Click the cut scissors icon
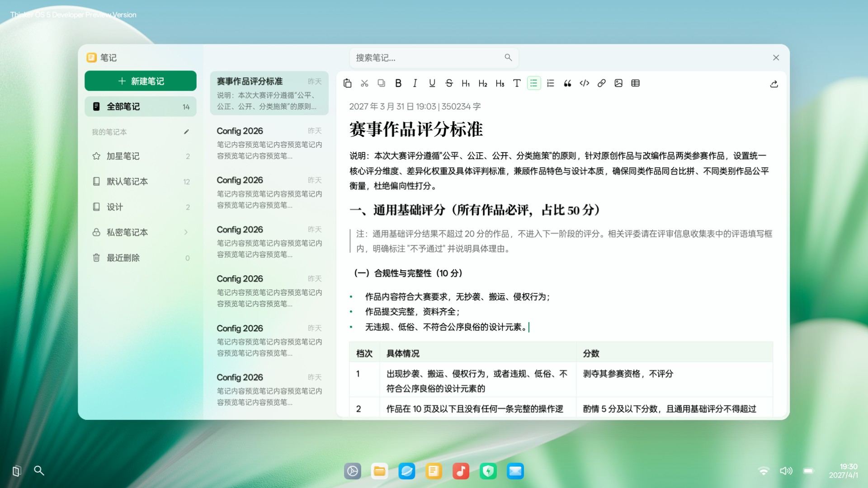 point(364,83)
